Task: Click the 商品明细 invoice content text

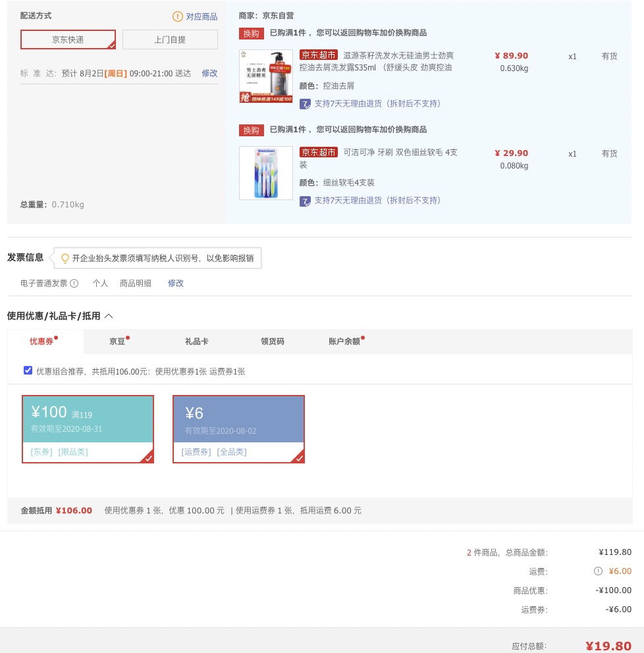Action: click(136, 283)
